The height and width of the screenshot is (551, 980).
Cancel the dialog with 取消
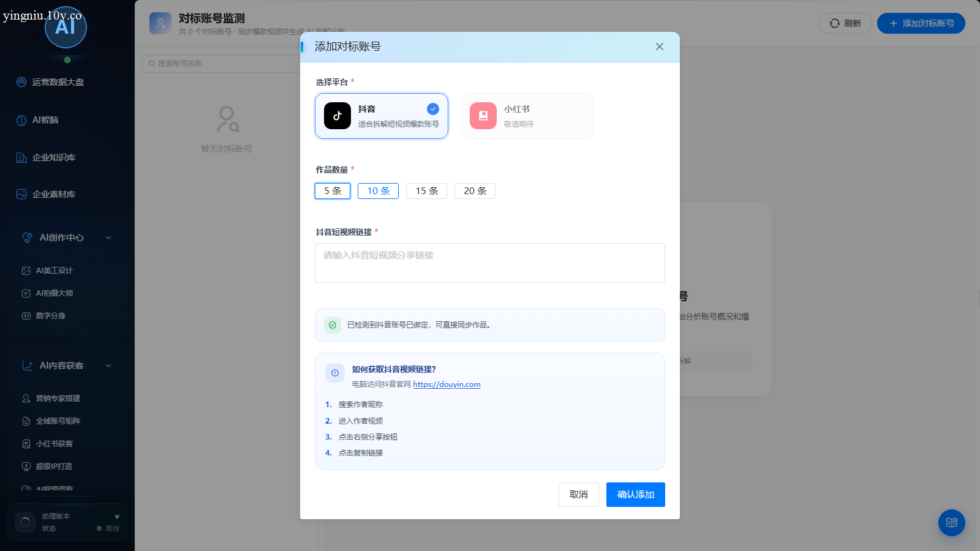click(579, 495)
